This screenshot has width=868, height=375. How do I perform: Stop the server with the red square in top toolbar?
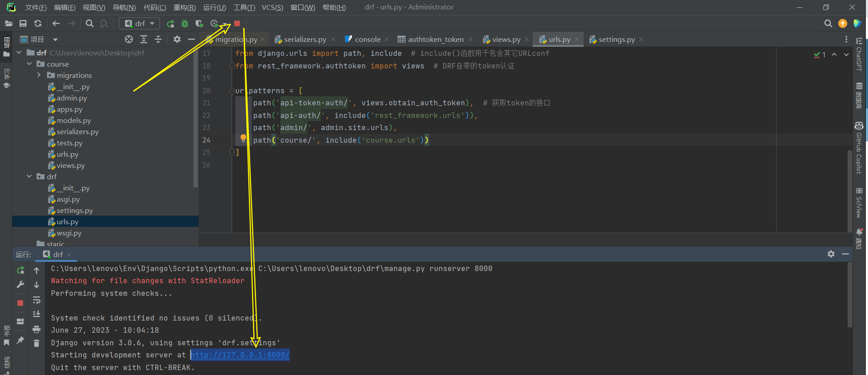tap(237, 23)
